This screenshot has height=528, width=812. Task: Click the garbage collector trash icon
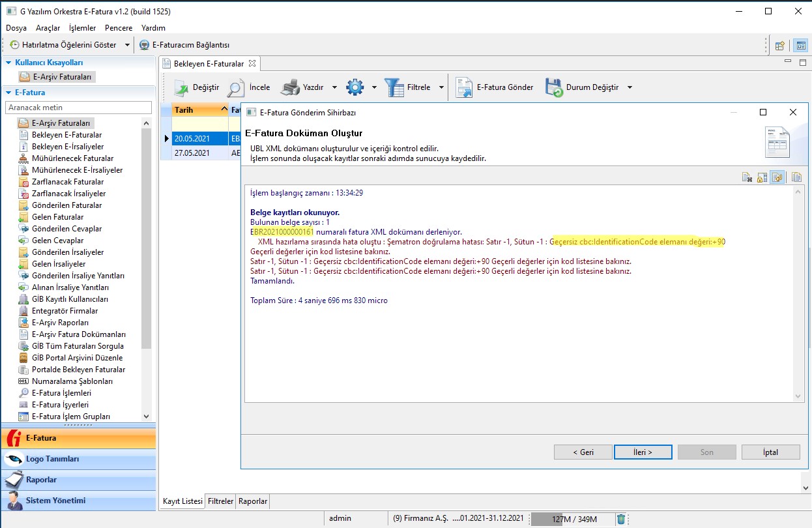[621, 519]
